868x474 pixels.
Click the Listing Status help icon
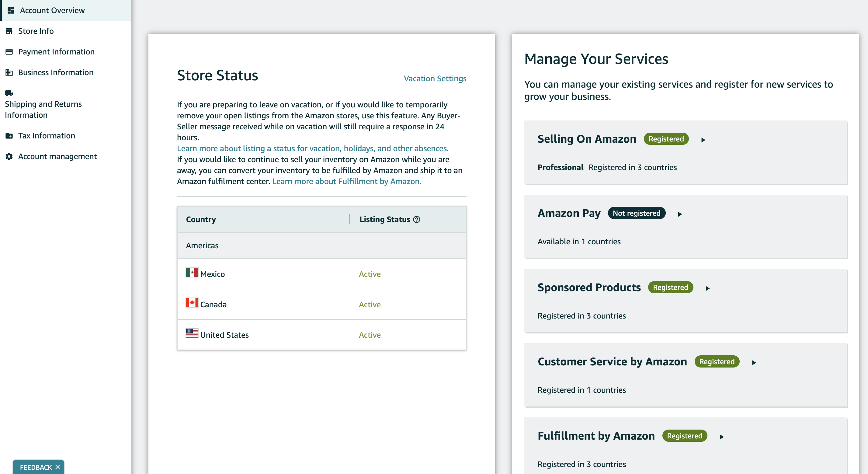click(x=416, y=219)
